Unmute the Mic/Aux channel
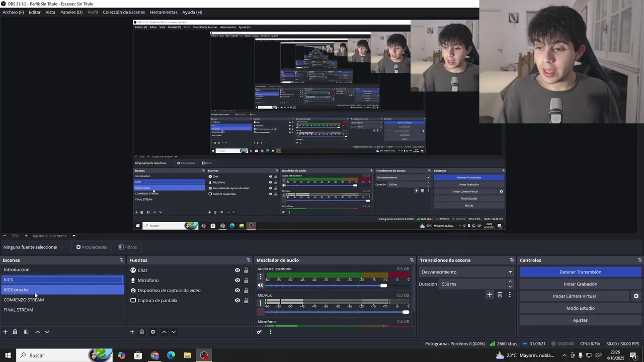Viewport: 644px width, 362px height. pyautogui.click(x=261, y=312)
